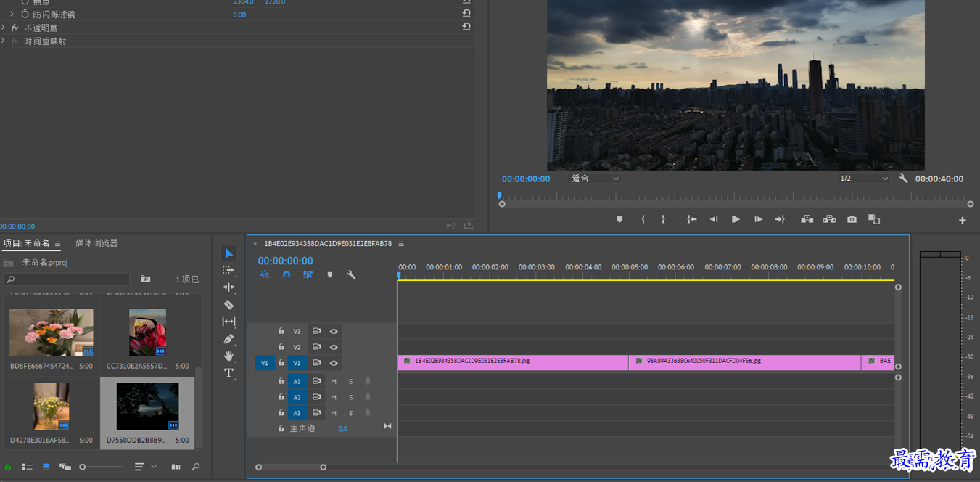Enable voice-over record on A1

pos(368,381)
